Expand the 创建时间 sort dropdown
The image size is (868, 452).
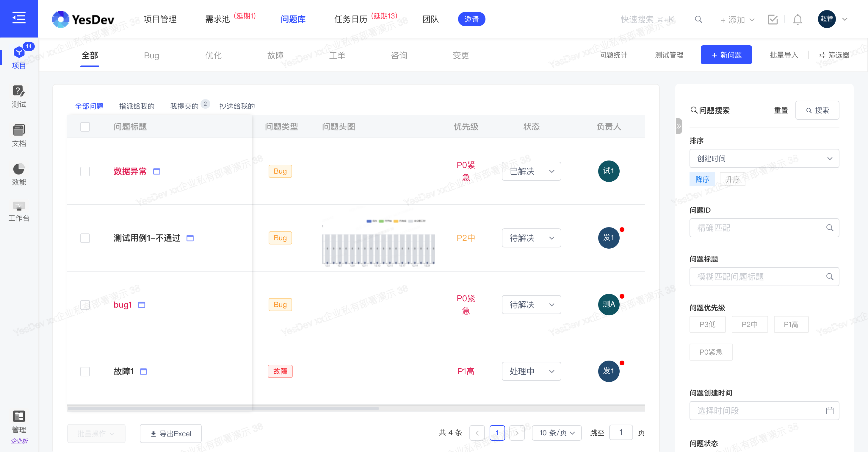764,158
